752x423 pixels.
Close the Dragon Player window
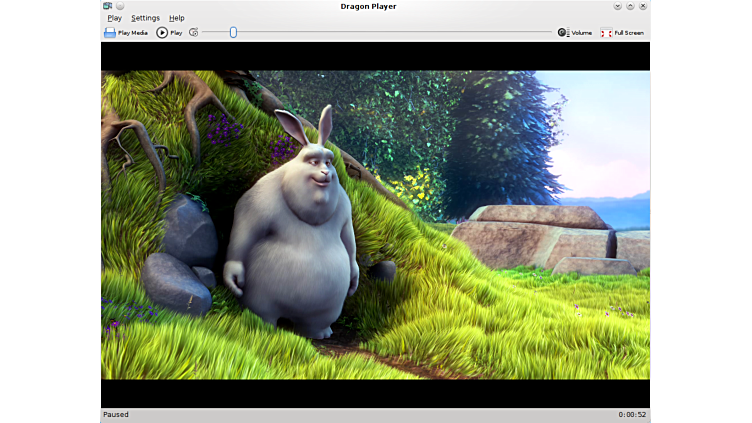pos(643,6)
